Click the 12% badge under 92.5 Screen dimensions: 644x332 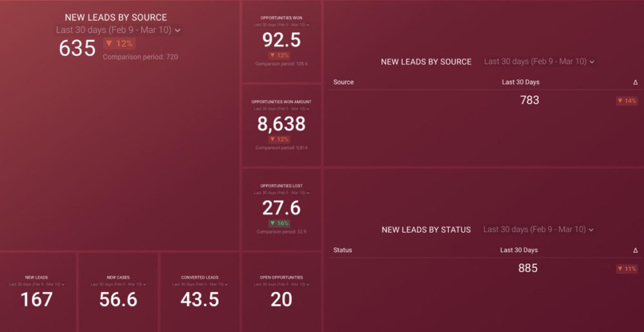(281, 55)
